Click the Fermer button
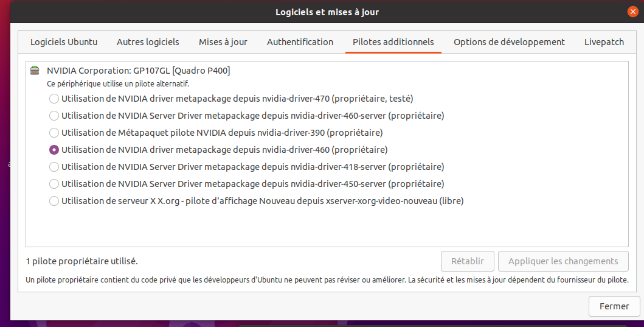The image size is (644, 327). pos(614,306)
